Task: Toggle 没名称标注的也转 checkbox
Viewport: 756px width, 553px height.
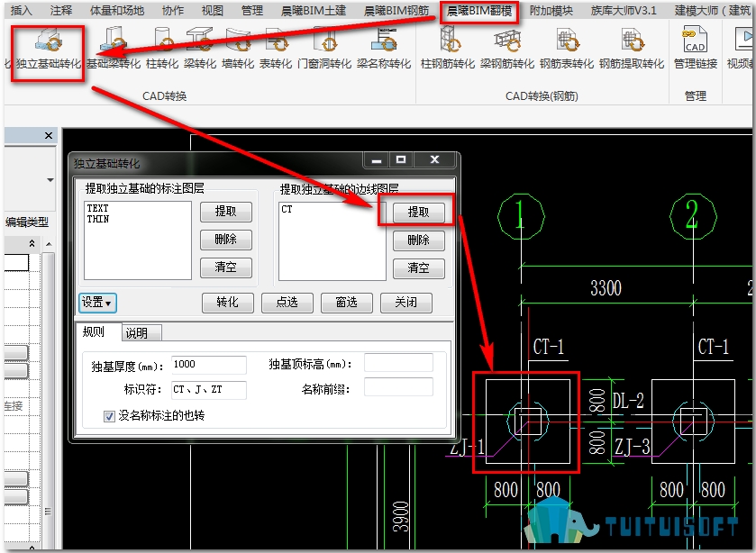Action: pos(109,416)
